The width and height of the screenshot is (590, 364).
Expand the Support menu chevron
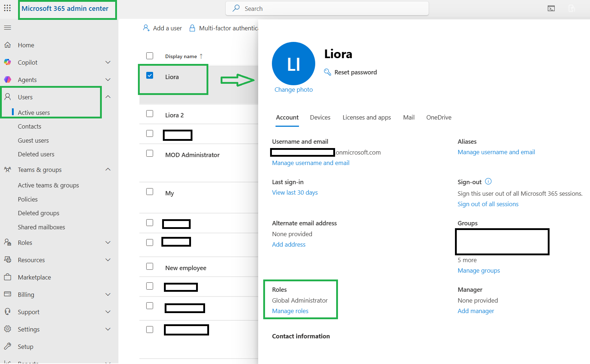[108, 312]
